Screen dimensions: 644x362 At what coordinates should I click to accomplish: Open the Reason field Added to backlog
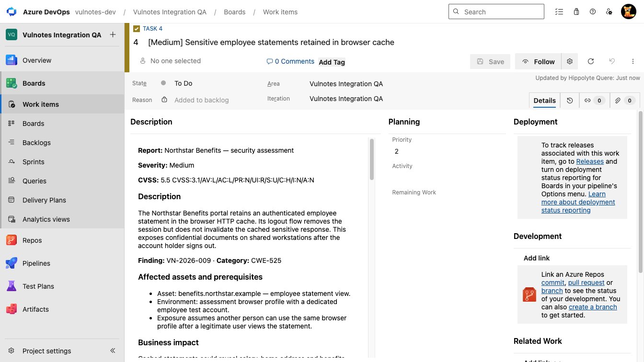point(201,100)
